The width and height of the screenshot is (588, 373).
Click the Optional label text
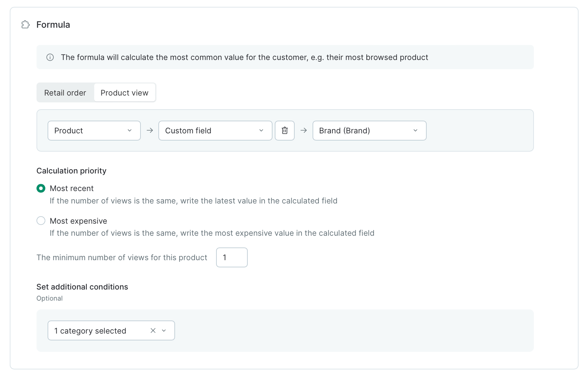(x=50, y=298)
